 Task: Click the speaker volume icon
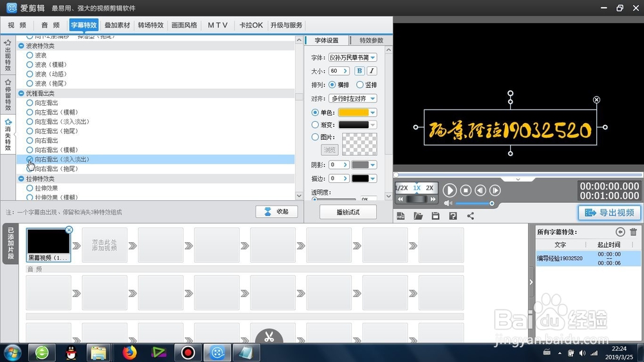448,204
